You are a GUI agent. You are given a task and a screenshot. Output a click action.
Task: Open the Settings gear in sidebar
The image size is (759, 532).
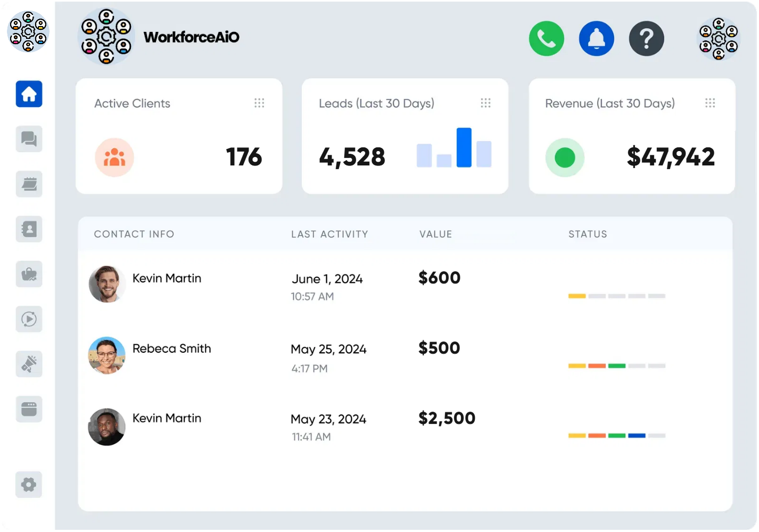(29, 485)
